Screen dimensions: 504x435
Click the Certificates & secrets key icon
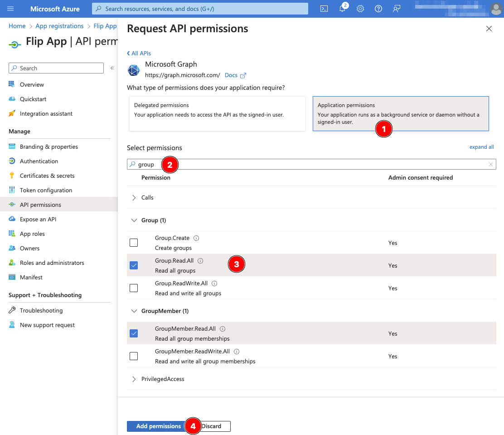coord(12,176)
